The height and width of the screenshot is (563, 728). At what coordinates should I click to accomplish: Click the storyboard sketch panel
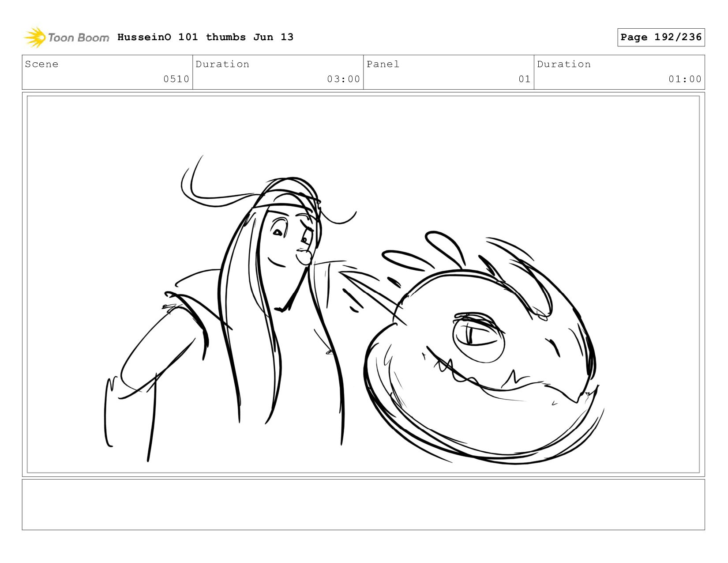(363, 284)
